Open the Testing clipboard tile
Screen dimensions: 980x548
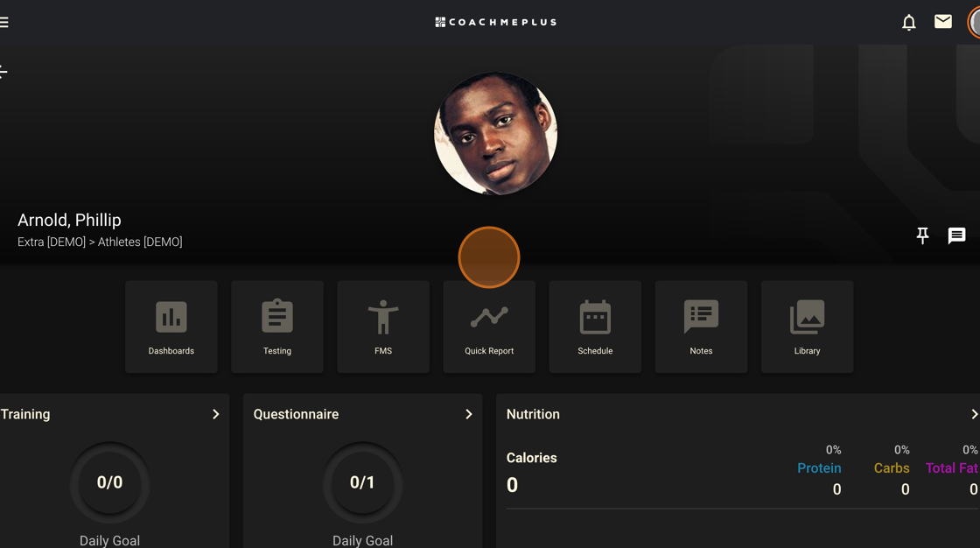[277, 327]
